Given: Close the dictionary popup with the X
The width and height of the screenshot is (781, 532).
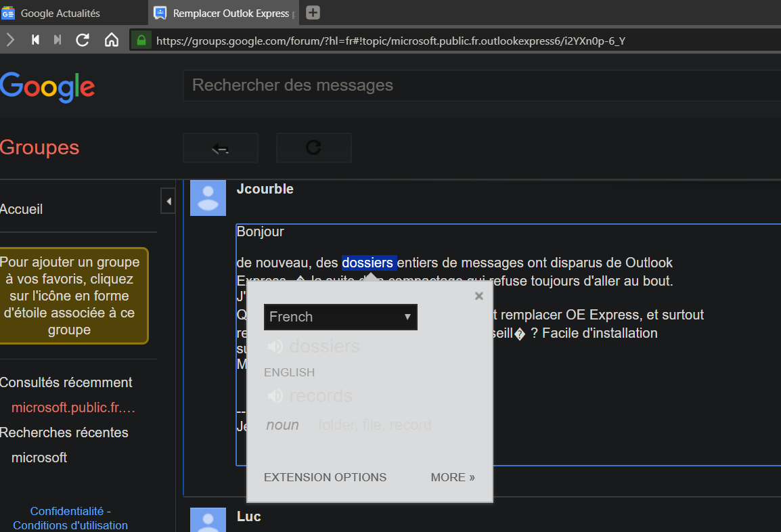Looking at the screenshot, I should tap(478, 296).
